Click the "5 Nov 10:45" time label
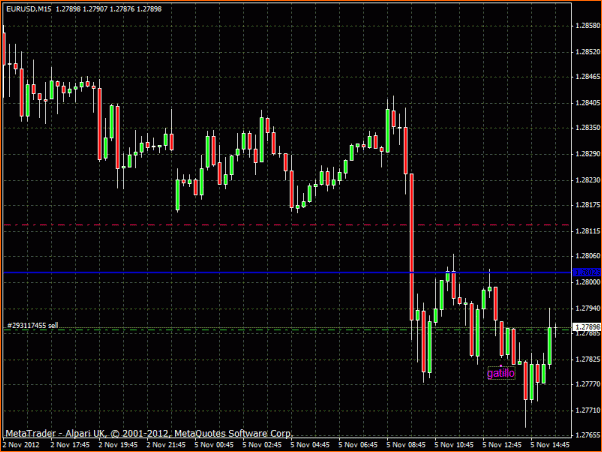Viewport: 602px width, 452px height. click(x=454, y=445)
